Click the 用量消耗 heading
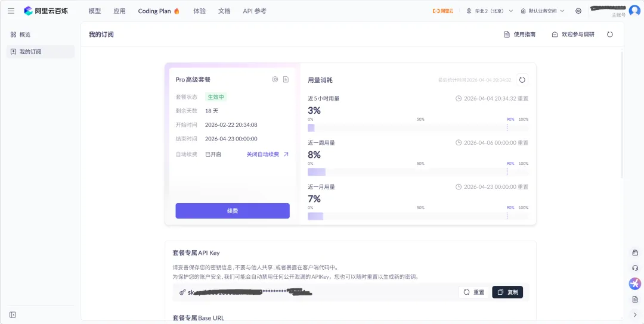This screenshot has height=324, width=644. [320, 80]
